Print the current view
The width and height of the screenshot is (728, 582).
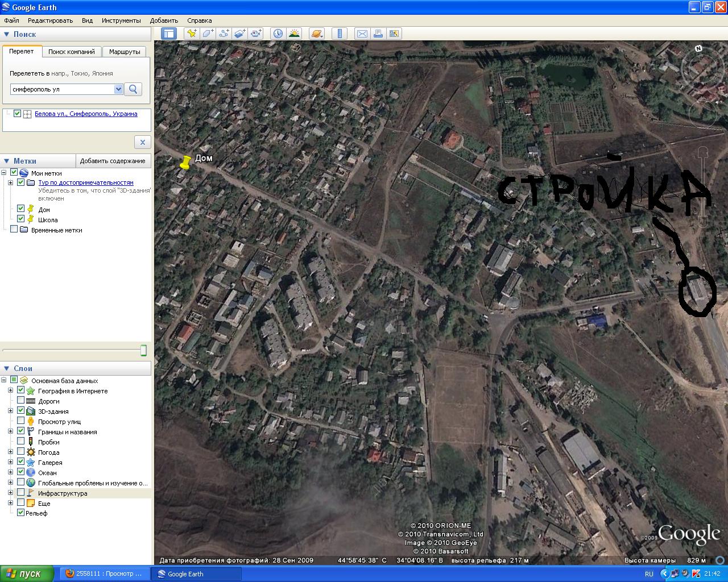pyautogui.click(x=378, y=34)
